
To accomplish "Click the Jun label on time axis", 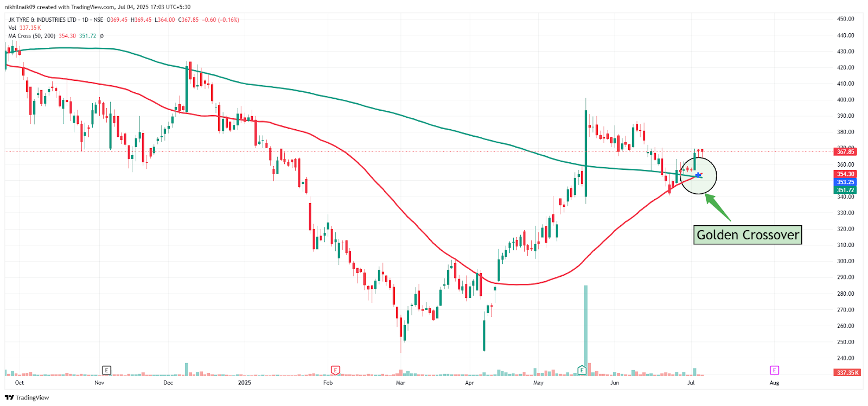I will pyautogui.click(x=615, y=383).
